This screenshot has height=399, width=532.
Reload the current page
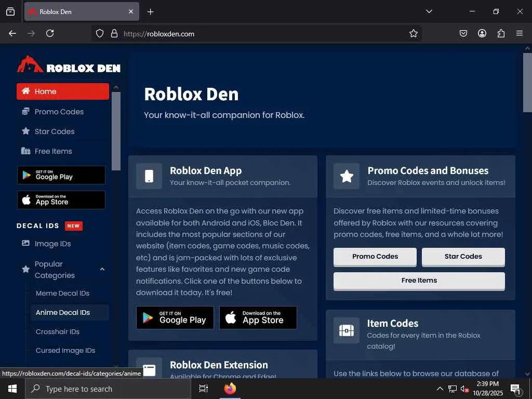pyautogui.click(x=50, y=33)
